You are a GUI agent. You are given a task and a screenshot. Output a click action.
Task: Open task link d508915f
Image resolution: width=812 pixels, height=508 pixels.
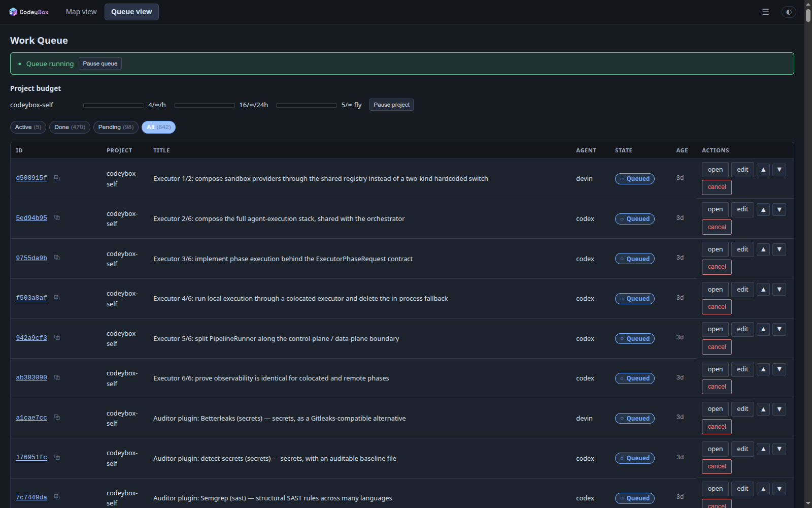click(x=31, y=178)
